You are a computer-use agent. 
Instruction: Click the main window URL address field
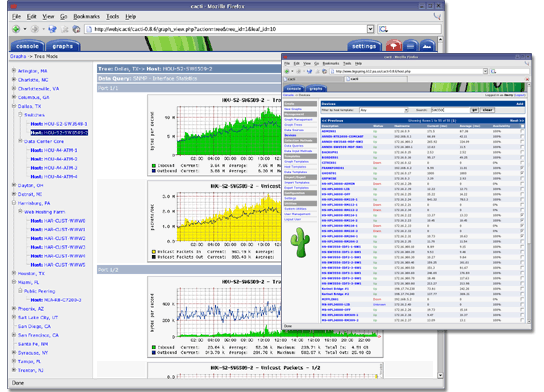(226, 29)
